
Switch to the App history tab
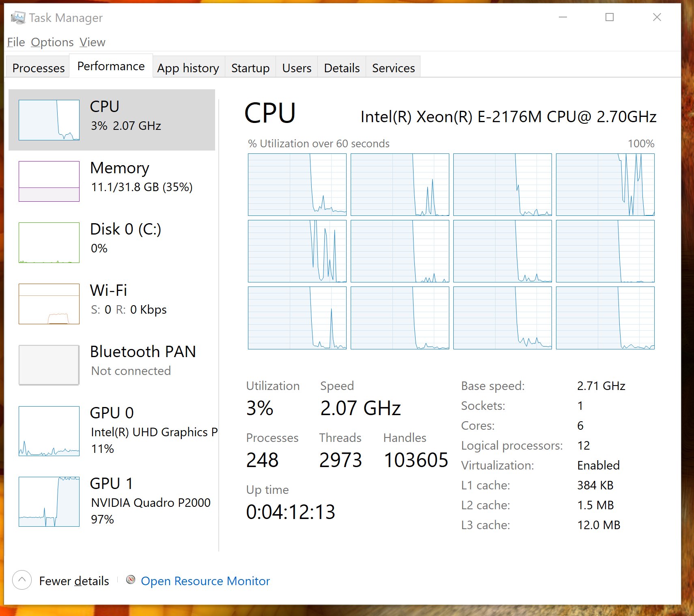click(x=188, y=68)
